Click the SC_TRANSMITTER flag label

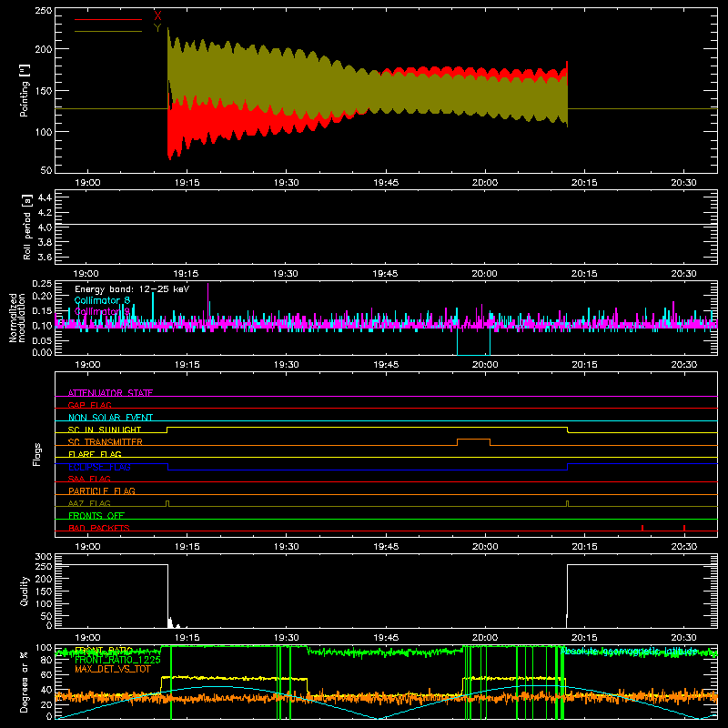tap(106, 442)
